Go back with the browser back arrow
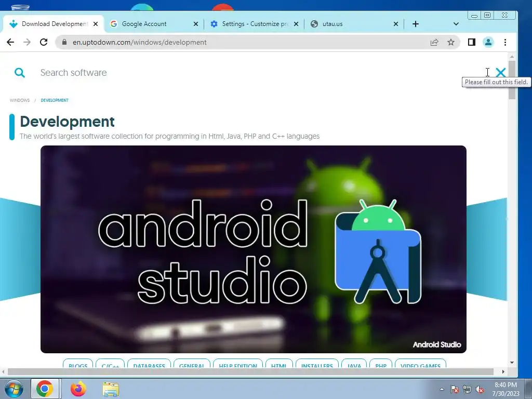532x399 pixels. pos(10,42)
